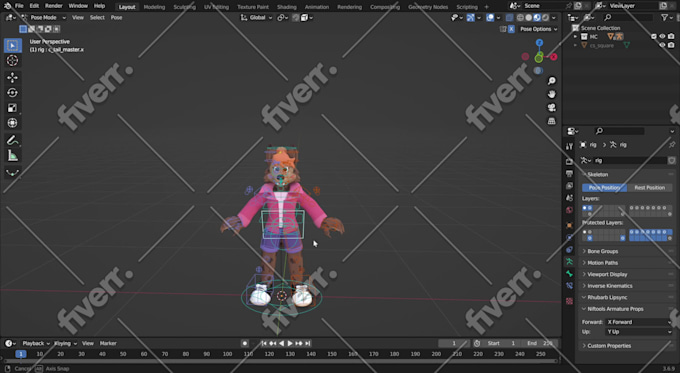
Task: Hide MC collection with its eye icon
Action: click(662, 36)
